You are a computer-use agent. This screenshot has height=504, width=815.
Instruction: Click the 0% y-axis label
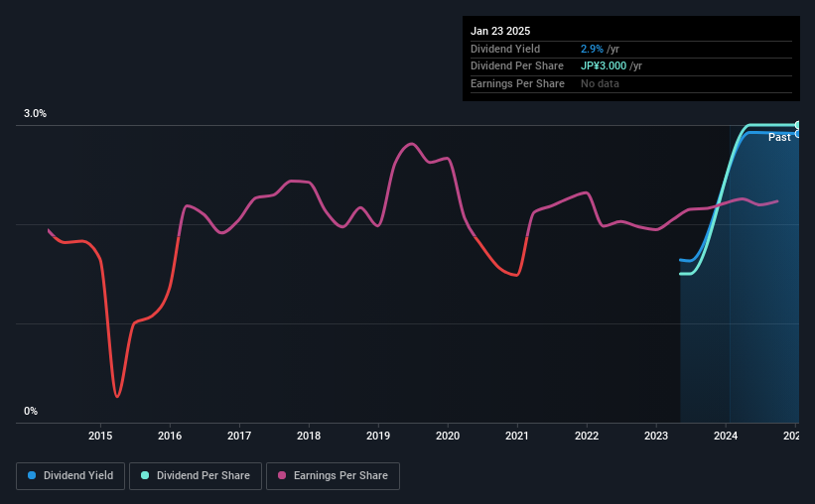point(31,411)
